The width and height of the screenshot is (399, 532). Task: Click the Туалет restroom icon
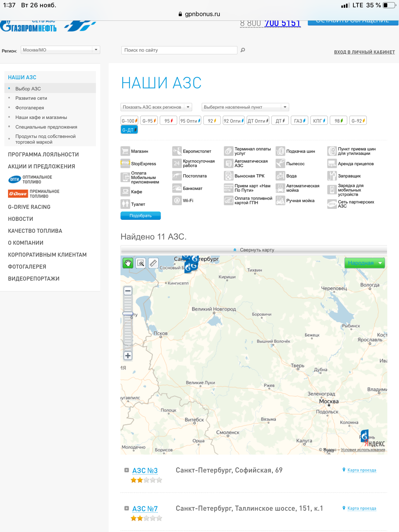(x=125, y=204)
